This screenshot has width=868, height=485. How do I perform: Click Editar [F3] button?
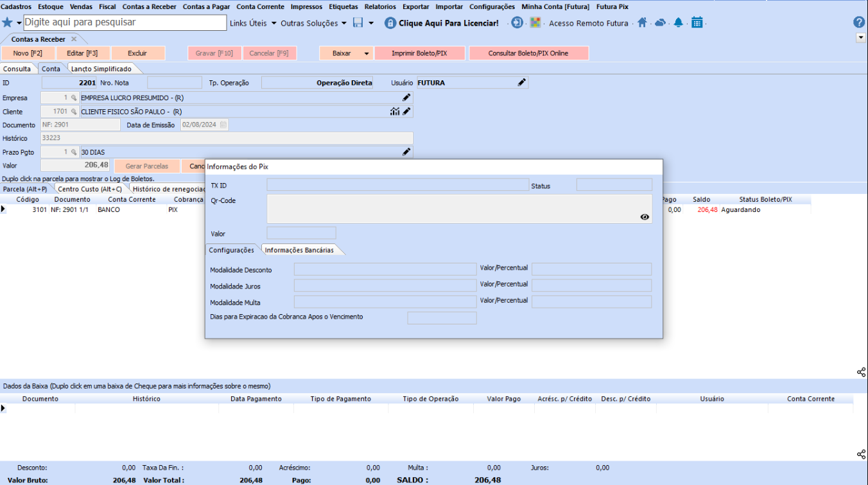tap(83, 53)
